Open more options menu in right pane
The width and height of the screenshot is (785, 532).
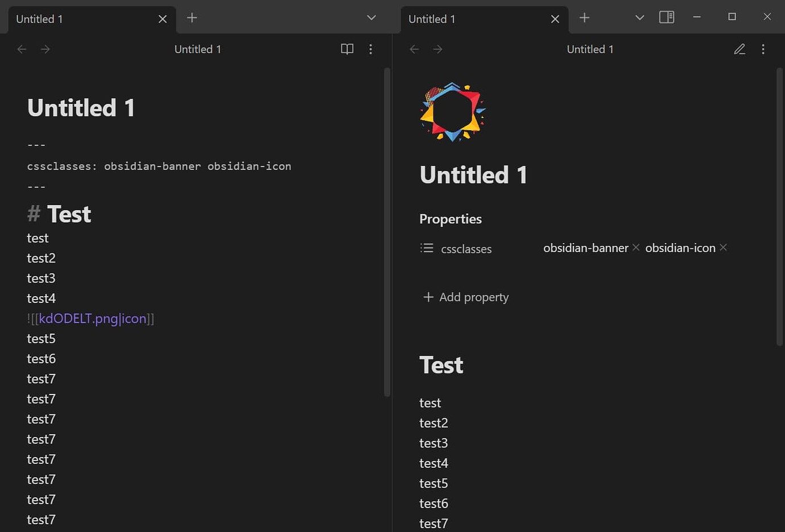(x=763, y=49)
